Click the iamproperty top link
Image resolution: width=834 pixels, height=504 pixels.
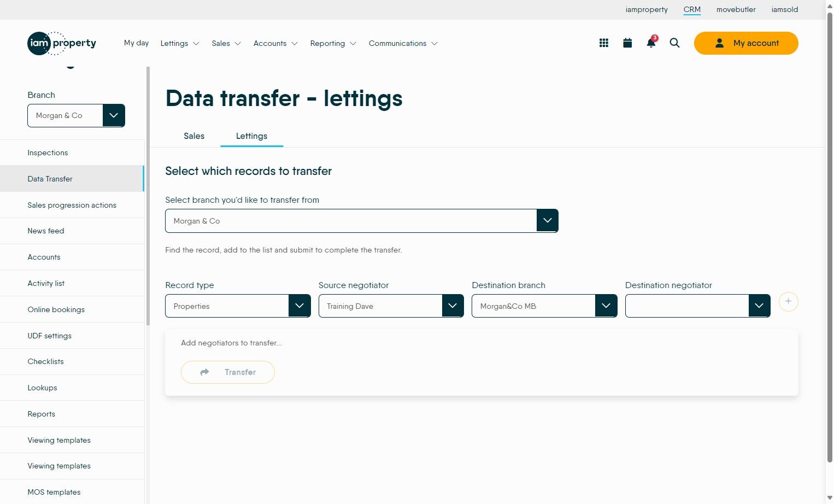(x=647, y=9)
